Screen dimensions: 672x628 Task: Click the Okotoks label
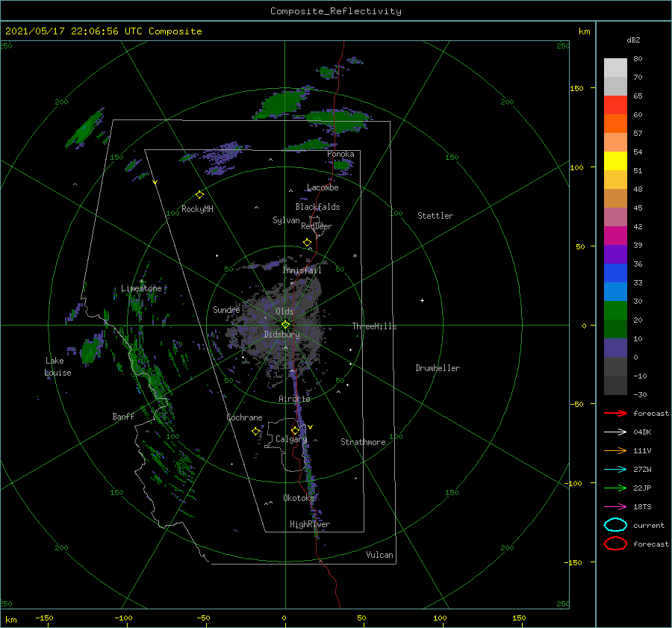click(299, 498)
